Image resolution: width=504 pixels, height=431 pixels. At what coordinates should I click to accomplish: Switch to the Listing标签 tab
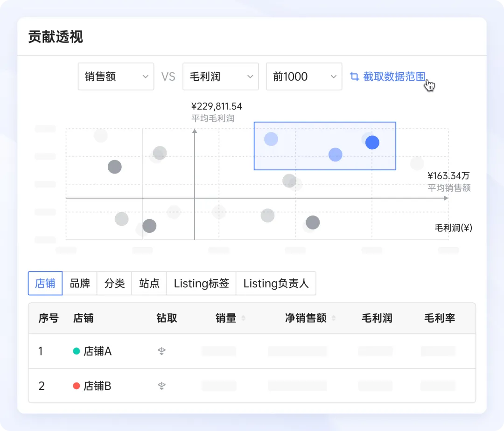point(201,283)
